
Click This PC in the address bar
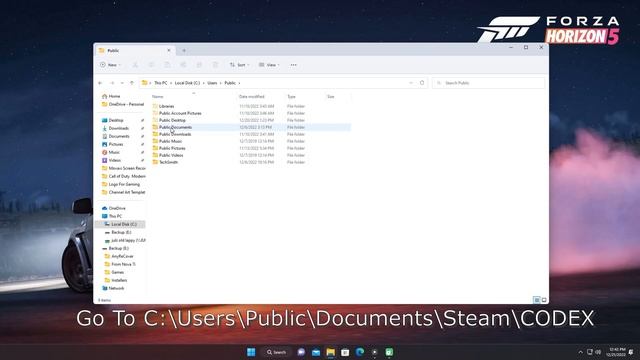(x=161, y=83)
